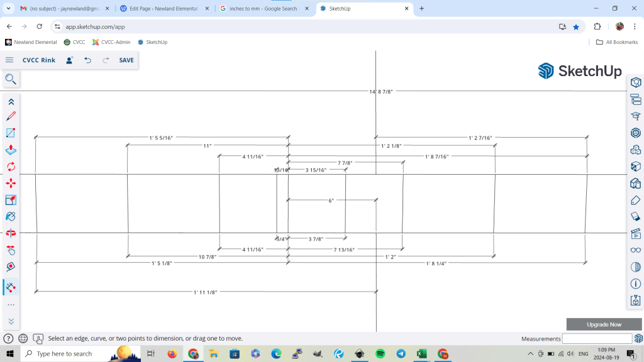Click the Measurements input box

coord(596,339)
